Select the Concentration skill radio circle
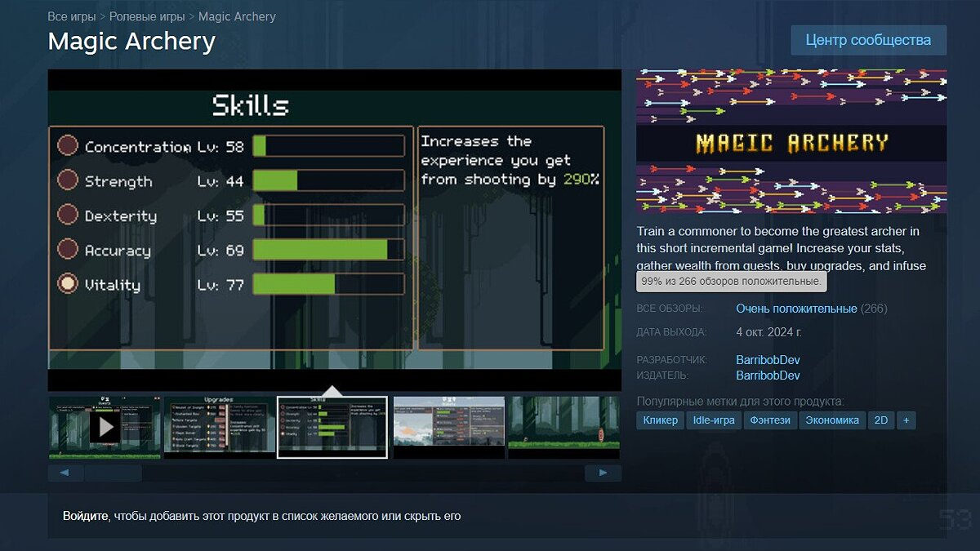 68,146
